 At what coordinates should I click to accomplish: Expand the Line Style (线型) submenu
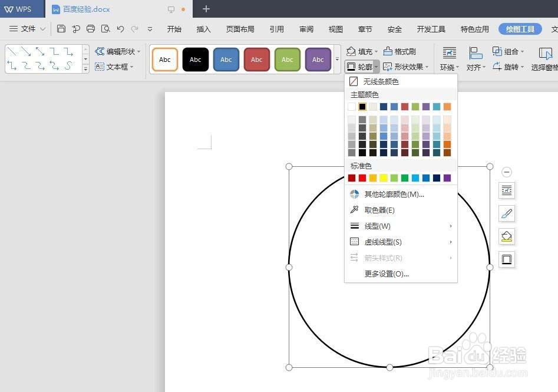coord(379,226)
